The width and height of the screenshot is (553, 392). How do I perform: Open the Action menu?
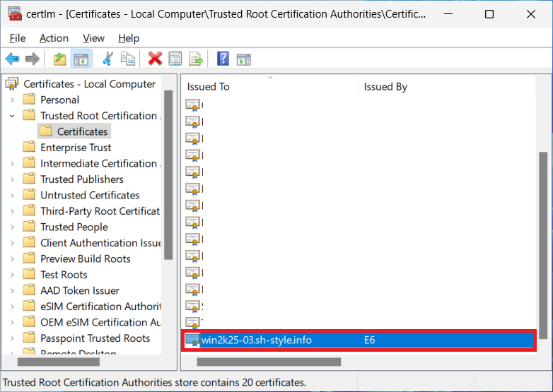pos(54,38)
